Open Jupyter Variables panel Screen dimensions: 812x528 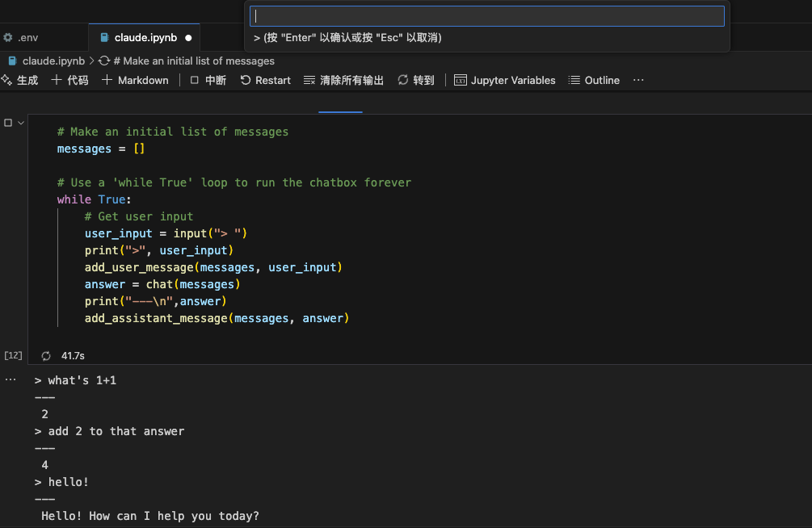coord(504,80)
